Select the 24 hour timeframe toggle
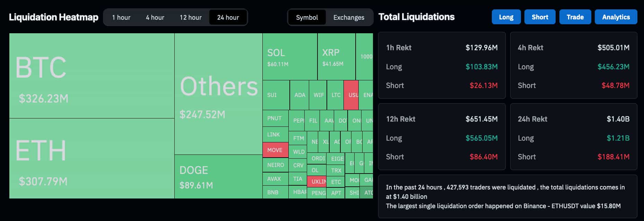 coord(228,17)
